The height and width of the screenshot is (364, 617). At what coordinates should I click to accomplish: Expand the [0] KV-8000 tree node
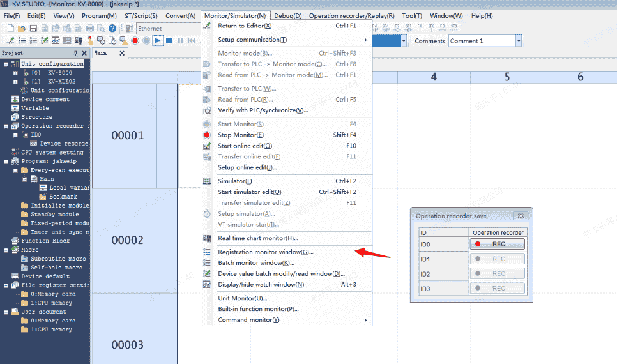tap(15, 73)
